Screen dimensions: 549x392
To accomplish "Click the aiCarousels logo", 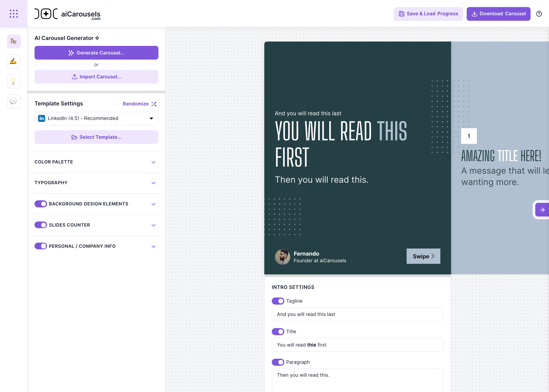I will pyautogui.click(x=67, y=14).
